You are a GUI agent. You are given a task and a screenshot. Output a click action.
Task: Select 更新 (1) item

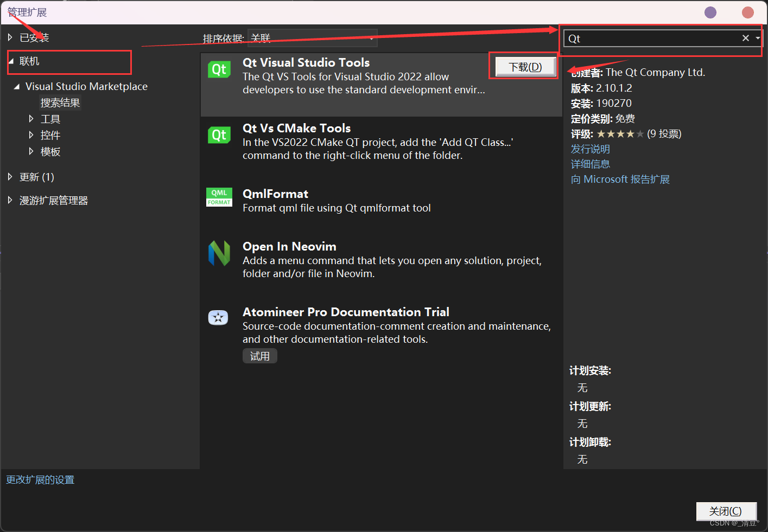click(x=37, y=177)
